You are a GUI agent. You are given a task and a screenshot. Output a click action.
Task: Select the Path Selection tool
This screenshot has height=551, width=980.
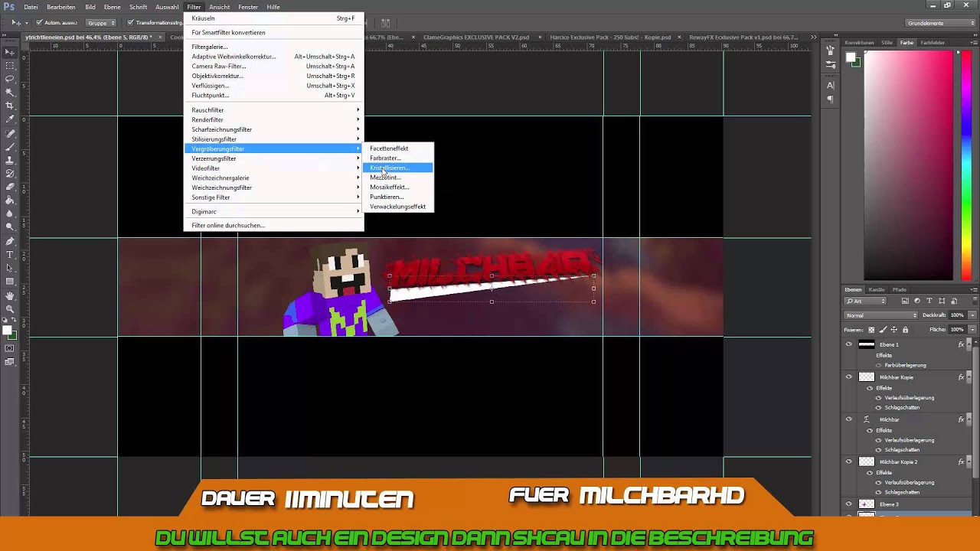click(9, 268)
